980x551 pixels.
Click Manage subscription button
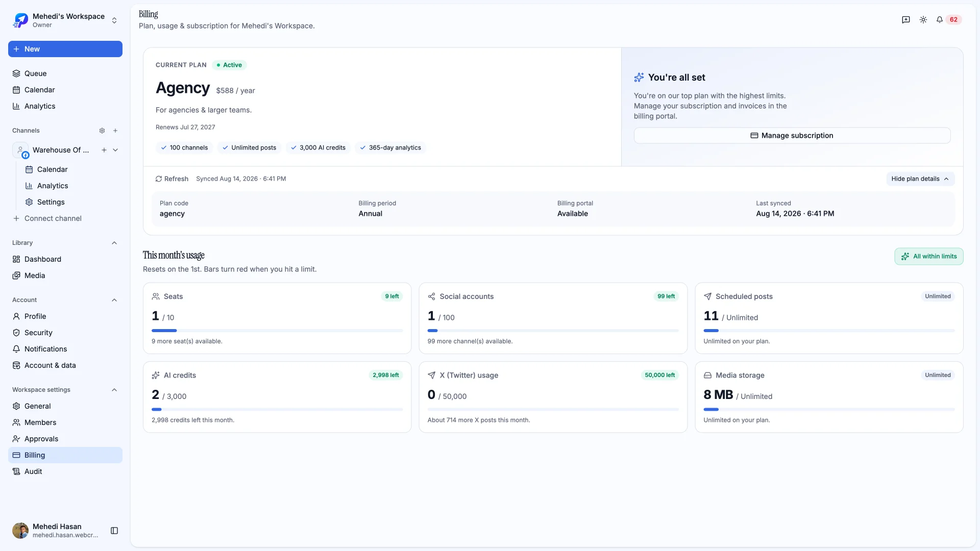click(x=792, y=136)
